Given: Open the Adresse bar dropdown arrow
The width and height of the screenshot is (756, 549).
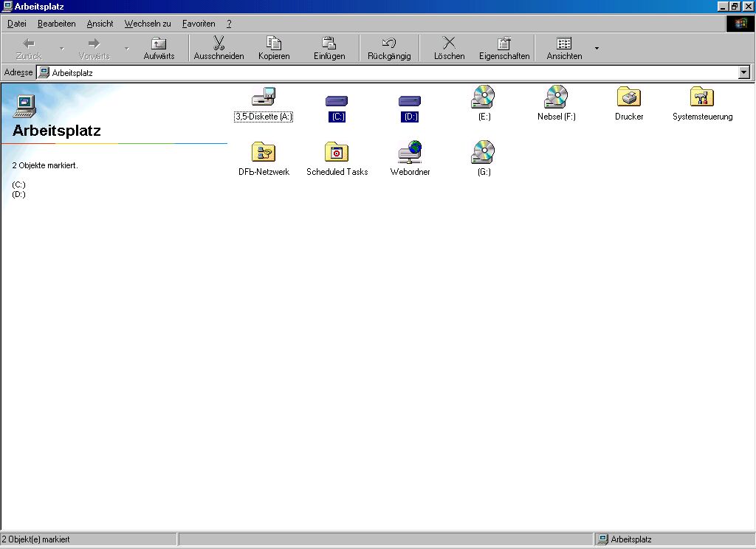Looking at the screenshot, I should click(744, 72).
